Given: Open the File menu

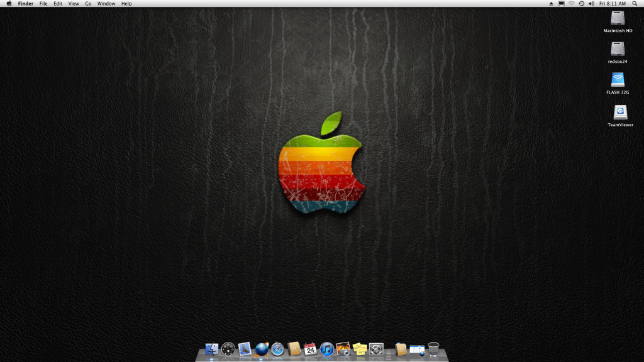Looking at the screenshot, I should (43, 4).
